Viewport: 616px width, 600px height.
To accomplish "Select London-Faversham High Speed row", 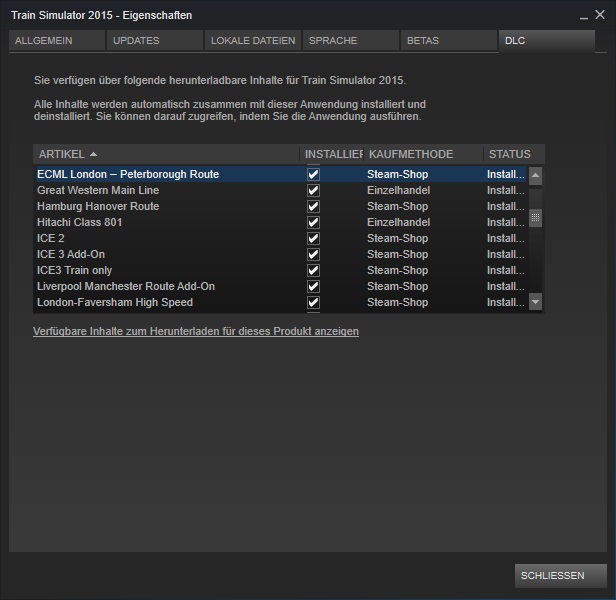I will (x=280, y=302).
